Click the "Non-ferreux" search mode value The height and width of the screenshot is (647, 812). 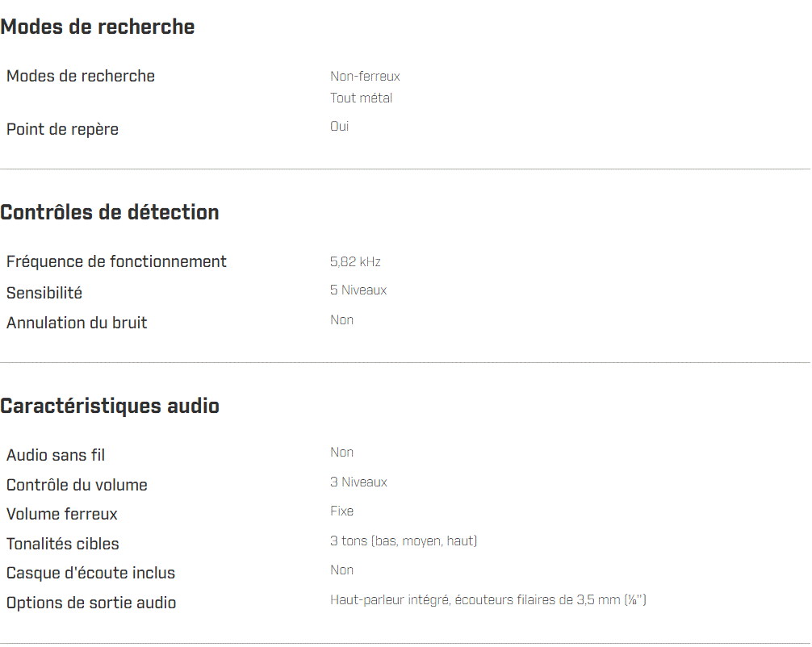(x=365, y=77)
